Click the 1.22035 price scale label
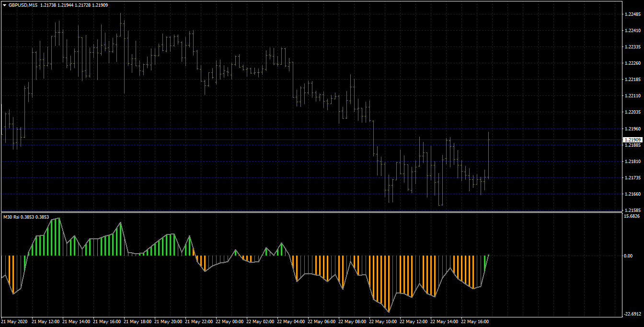This screenshot has height=327, width=644. [x=632, y=112]
